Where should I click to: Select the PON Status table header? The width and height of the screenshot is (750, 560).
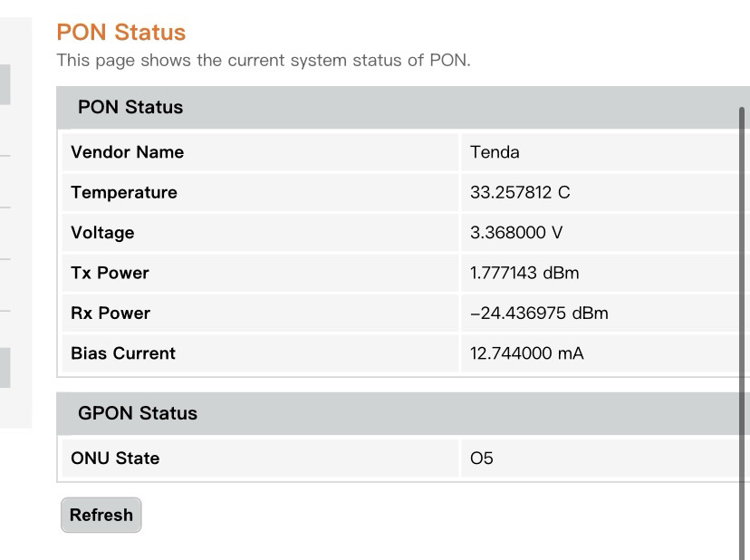130,107
